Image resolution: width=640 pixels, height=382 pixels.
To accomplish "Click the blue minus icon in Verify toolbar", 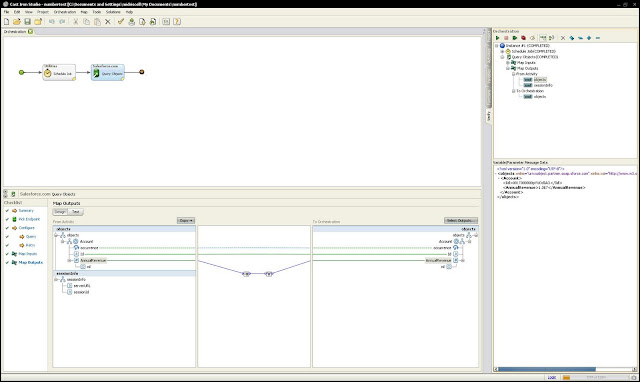I will point(598,38).
